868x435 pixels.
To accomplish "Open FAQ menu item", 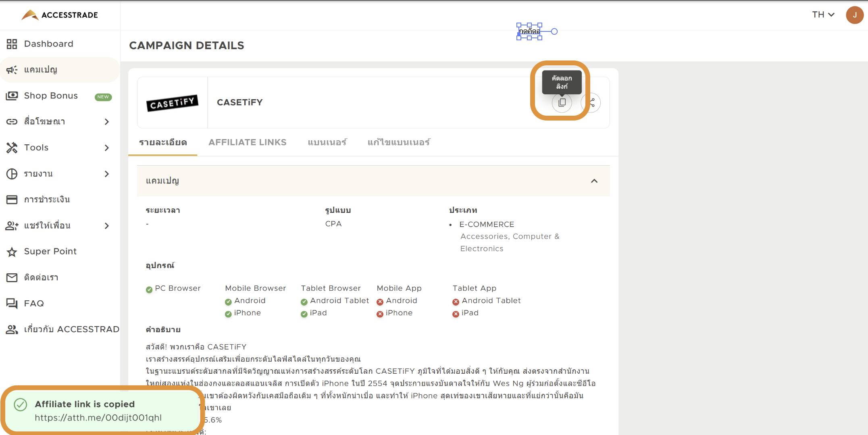I will (x=60, y=304).
